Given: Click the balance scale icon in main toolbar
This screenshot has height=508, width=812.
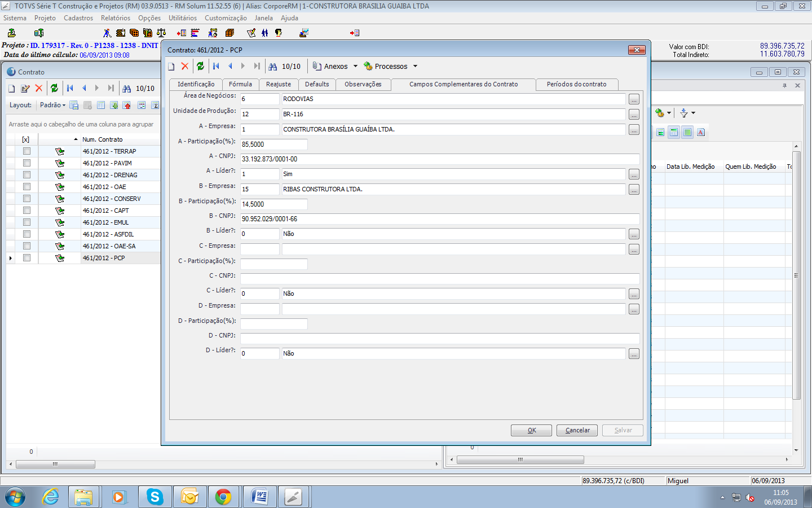Looking at the screenshot, I should pos(161,33).
